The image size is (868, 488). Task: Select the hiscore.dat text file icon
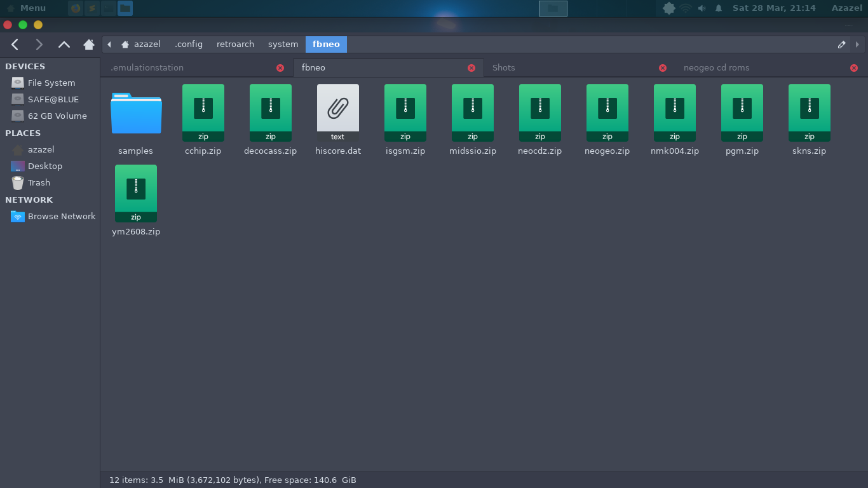coord(338,112)
